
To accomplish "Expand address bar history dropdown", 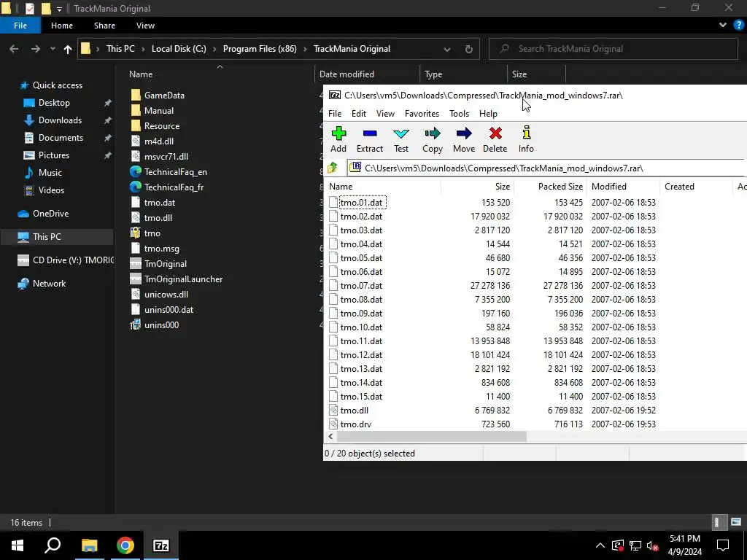I will (447, 49).
